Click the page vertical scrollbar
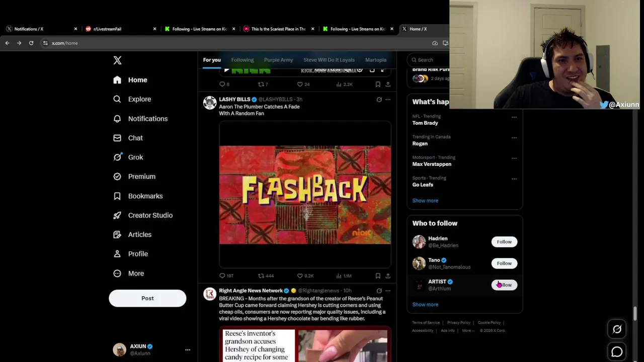The width and height of the screenshot is (644, 362). (x=635, y=313)
